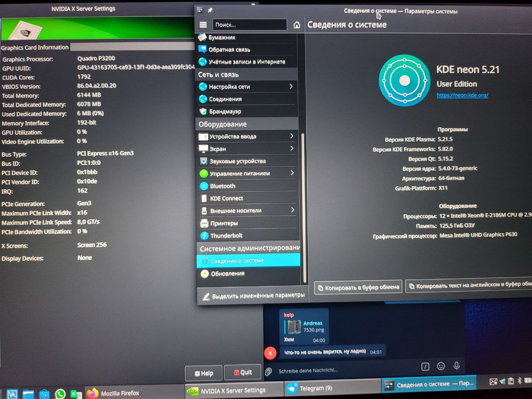Click the KDE Connect phone icon
Image resolution: width=532 pixels, height=399 pixels.
coord(204,198)
